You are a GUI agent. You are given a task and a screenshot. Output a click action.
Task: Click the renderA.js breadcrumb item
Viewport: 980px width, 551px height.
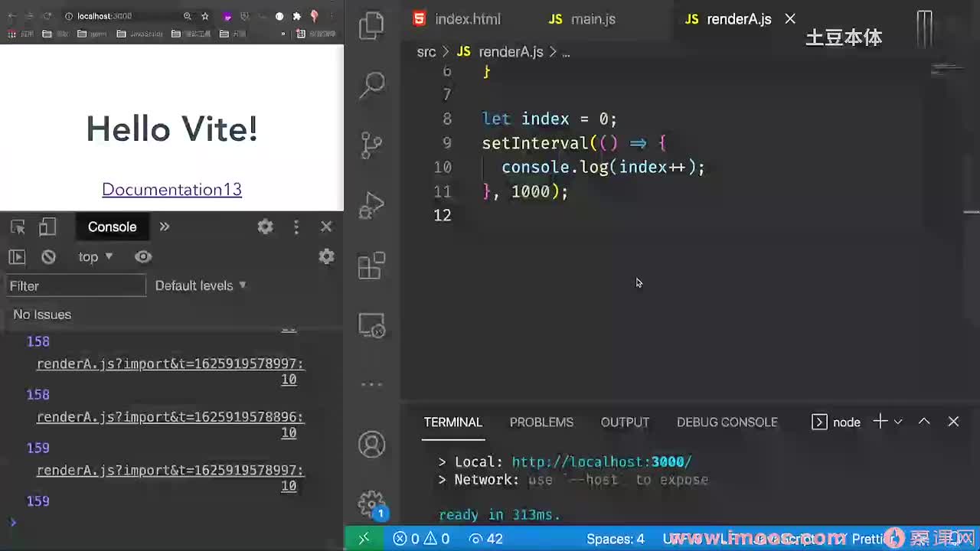pos(500,52)
